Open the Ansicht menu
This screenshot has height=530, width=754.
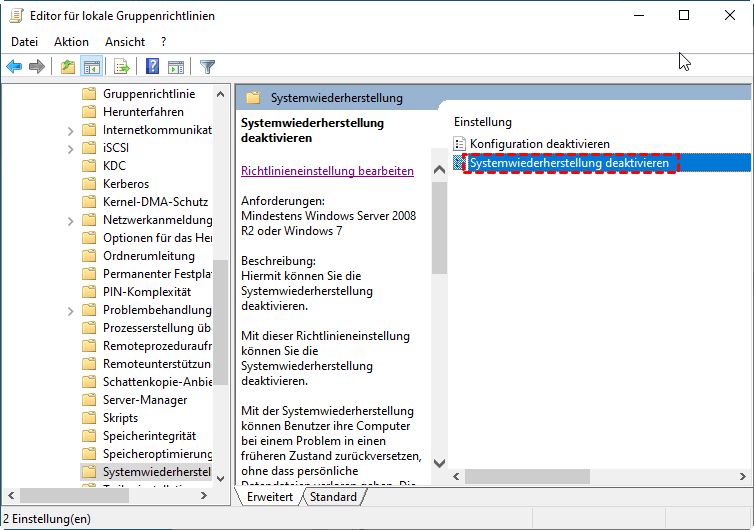(125, 42)
